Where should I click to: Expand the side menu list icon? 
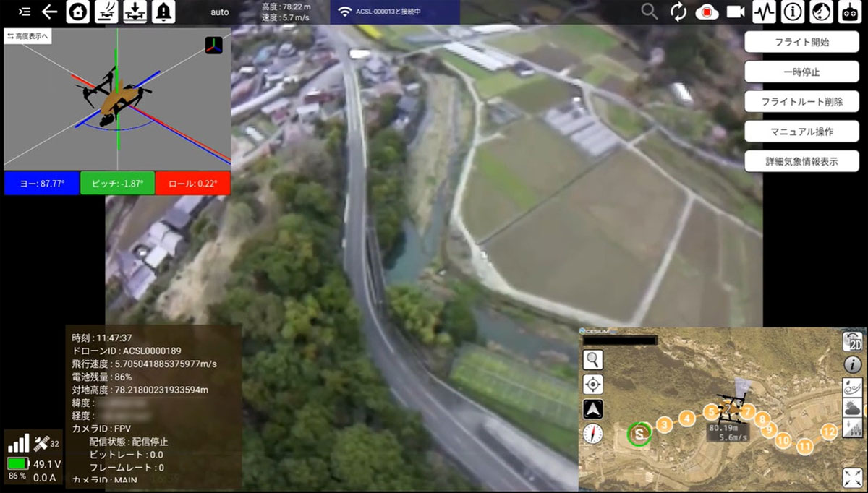pyautogui.click(x=25, y=12)
